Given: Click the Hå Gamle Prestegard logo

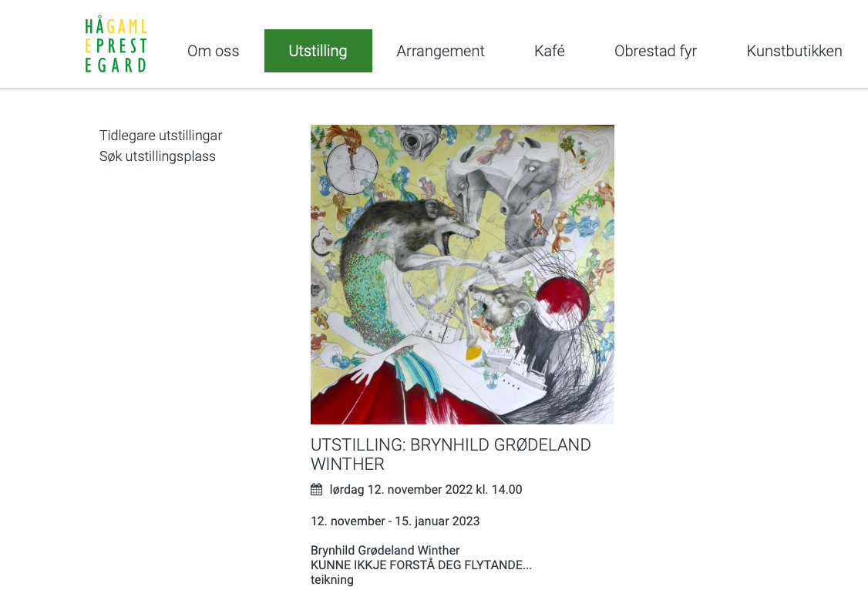Looking at the screenshot, I should coord(116,45).
